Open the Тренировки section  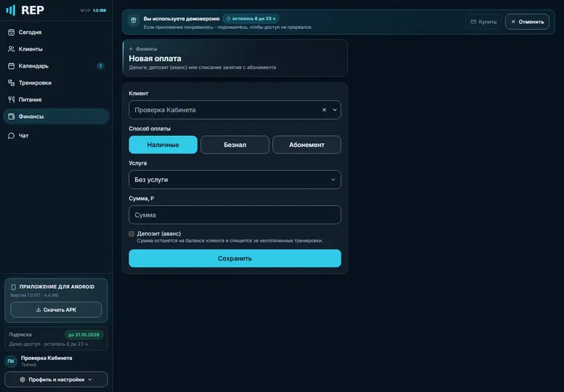[56, 83]
